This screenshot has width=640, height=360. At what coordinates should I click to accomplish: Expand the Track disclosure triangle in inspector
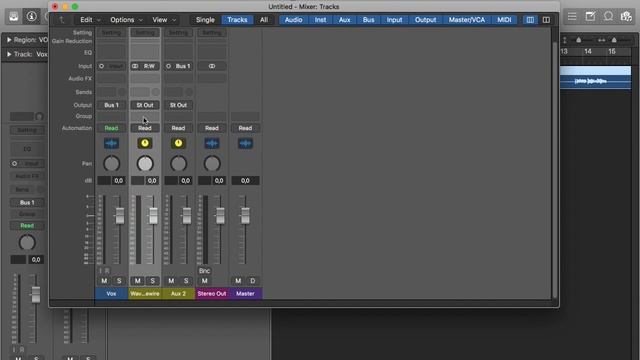pyautogui.click(x=9, y=54)
